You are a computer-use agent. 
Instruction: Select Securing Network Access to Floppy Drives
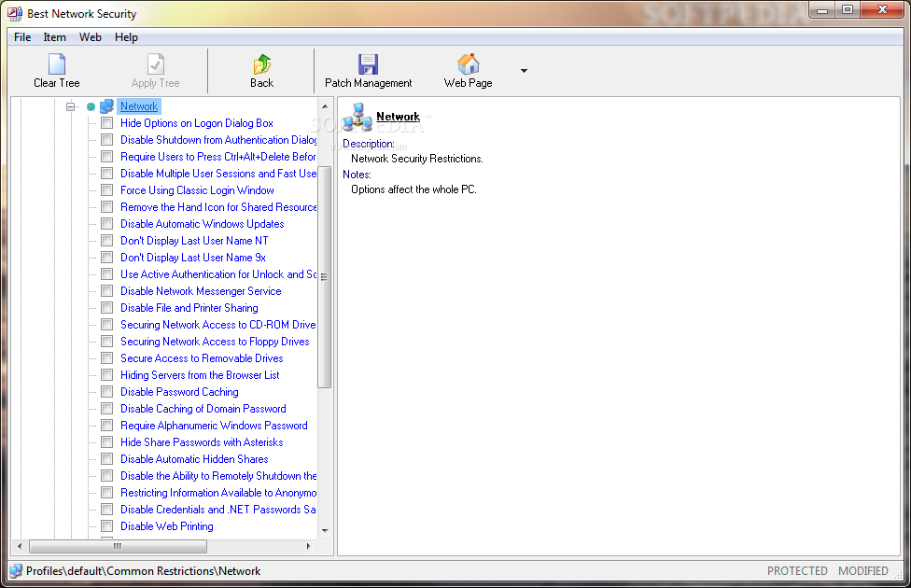[215, 342]
